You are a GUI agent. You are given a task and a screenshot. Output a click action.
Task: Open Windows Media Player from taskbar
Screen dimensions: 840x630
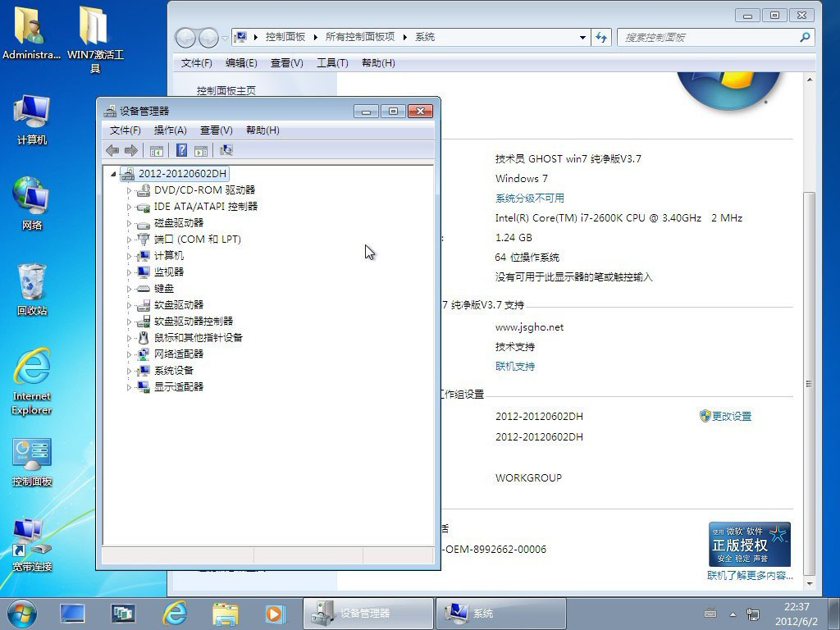275,613
